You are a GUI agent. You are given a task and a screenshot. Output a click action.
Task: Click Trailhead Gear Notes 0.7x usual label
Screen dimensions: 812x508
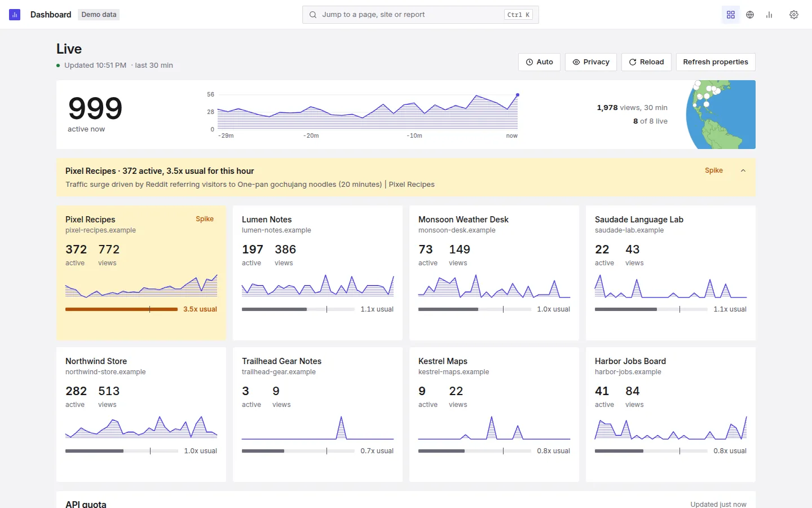coord(377,451)
